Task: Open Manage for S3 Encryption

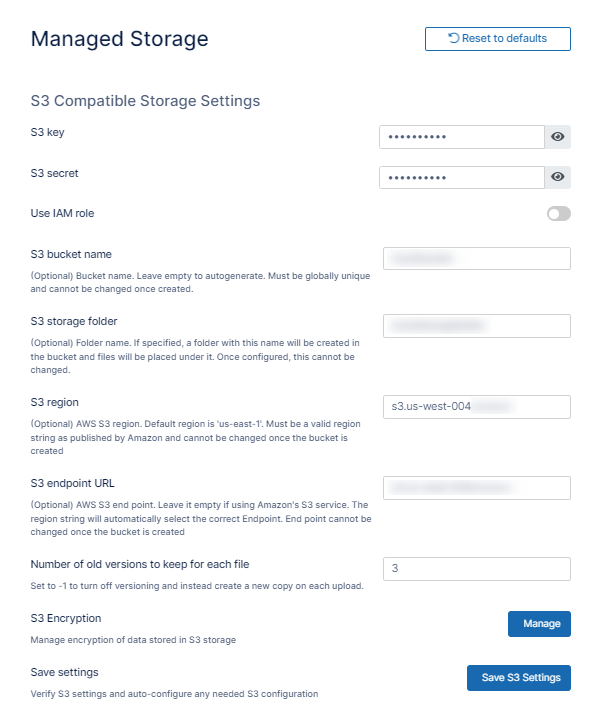Action: click(x=540, y=624)
